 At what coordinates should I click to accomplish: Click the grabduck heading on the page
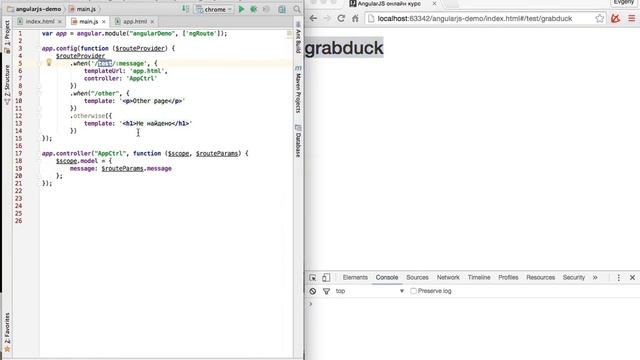(344, 48)
